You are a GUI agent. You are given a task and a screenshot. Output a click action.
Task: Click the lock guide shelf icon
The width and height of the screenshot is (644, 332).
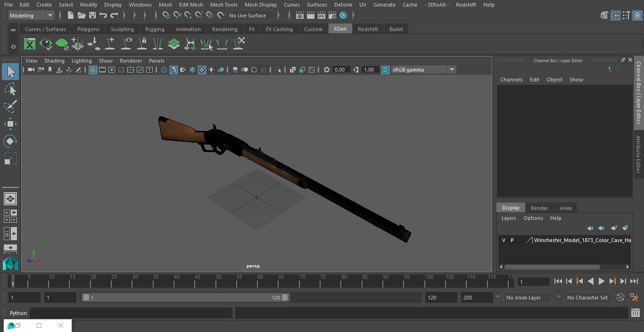(x=142, y=44)
